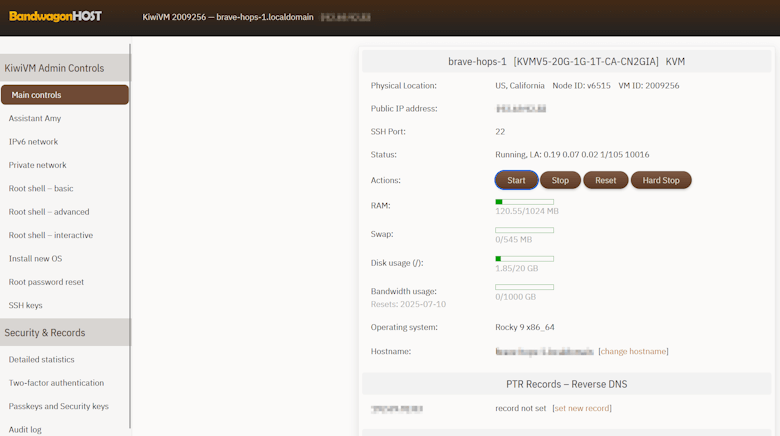Click the 0/1000 GB value
The width and height of the screenshot is (780, 436).
click(x=515, y=297)
